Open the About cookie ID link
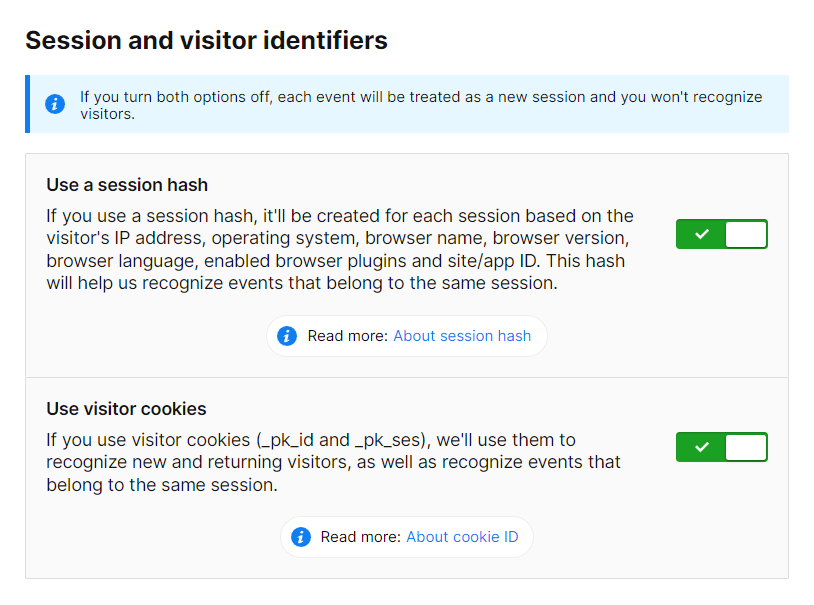814x605 pixels. click(x=462, y=537)
